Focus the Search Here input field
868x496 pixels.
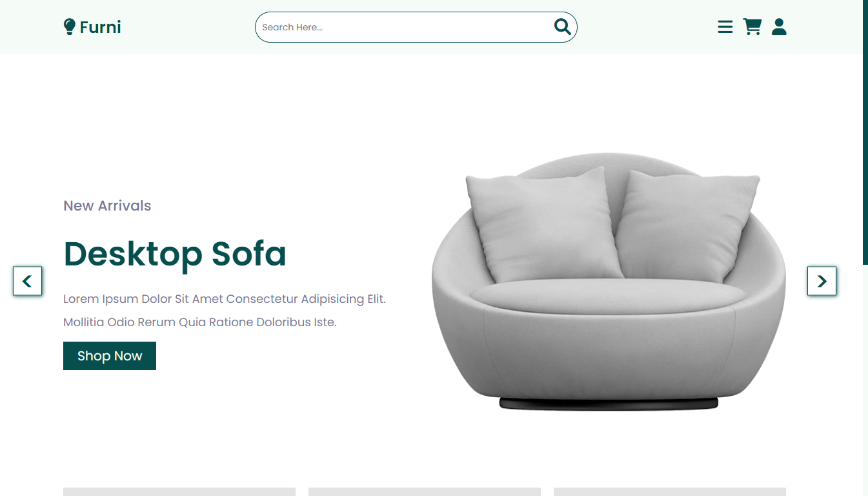[x=404, y=27]
